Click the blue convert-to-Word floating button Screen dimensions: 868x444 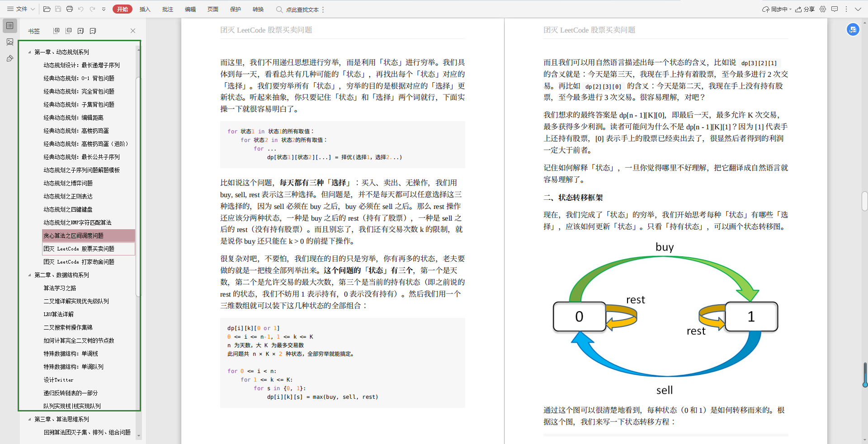[853, 29]
